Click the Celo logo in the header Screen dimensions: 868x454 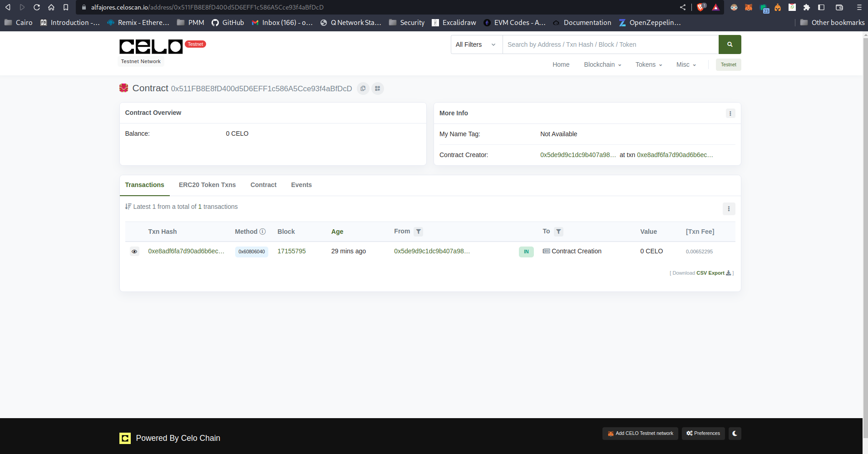151,47
